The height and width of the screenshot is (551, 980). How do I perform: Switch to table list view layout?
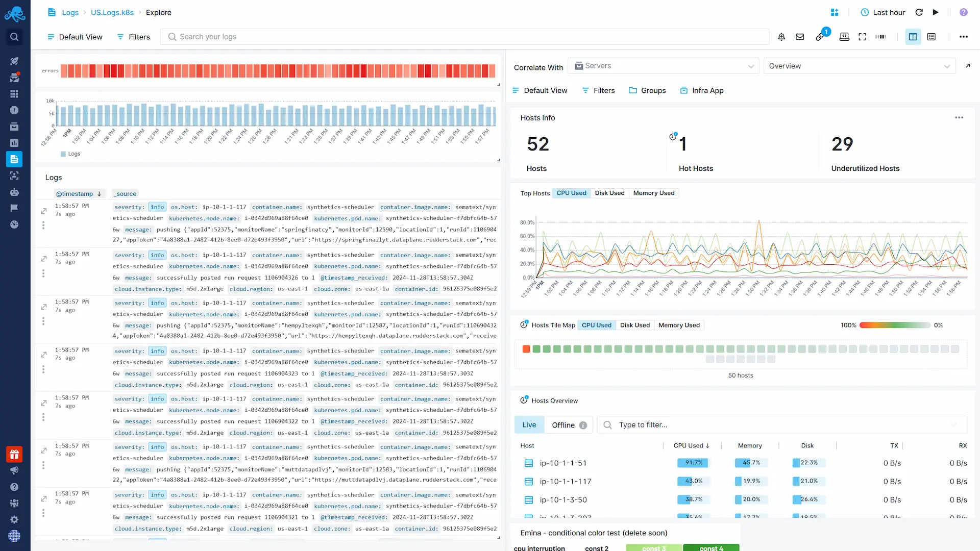pyautogui.click(x=932, y=37)
